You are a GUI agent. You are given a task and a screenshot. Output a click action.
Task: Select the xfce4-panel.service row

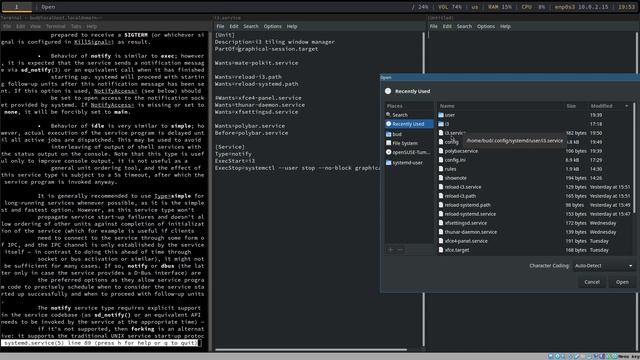(x=535, y=241)
